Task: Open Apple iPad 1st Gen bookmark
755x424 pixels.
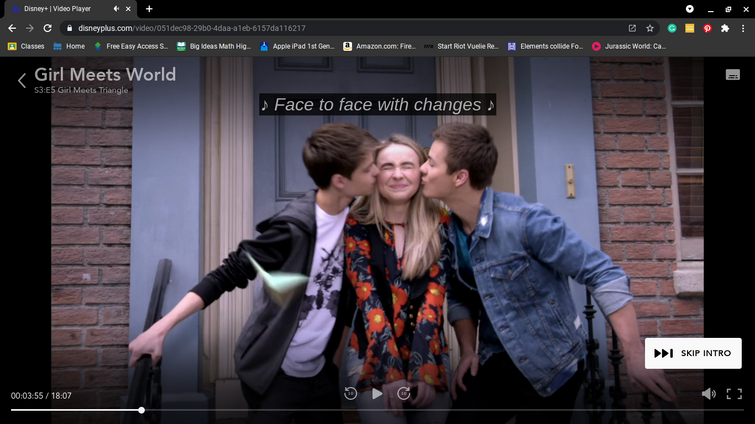Action: pos(297,46)
